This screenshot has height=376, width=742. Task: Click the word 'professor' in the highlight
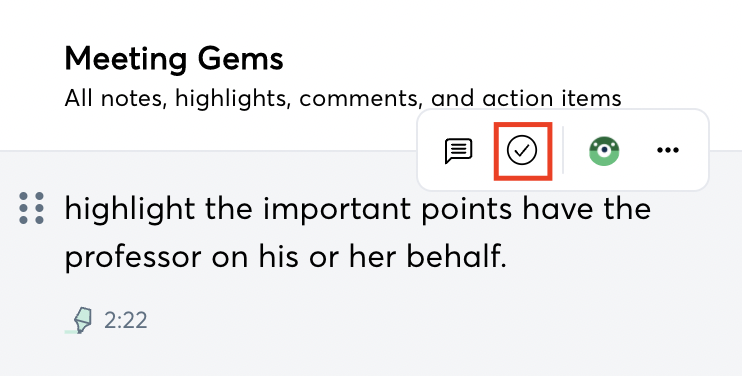click(133, 259)
